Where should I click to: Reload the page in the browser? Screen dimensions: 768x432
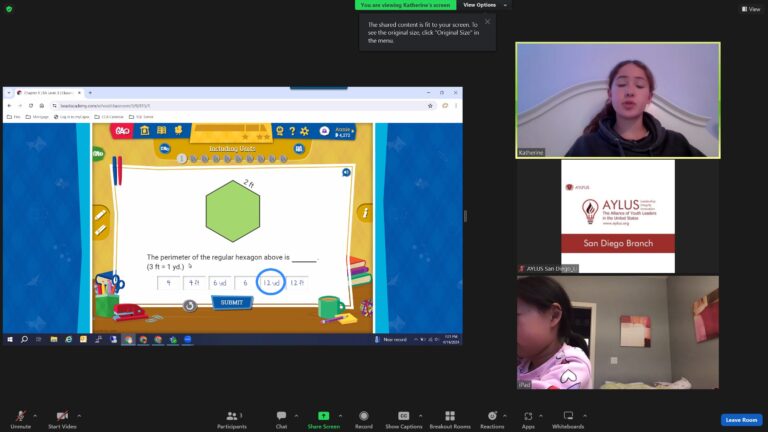coord(31,105)
